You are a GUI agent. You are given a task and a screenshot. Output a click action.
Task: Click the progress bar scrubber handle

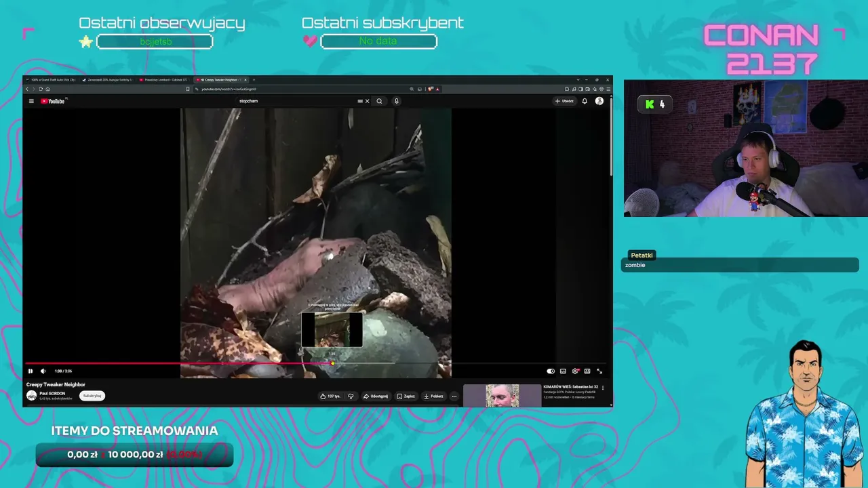click(x=332, y=363)
